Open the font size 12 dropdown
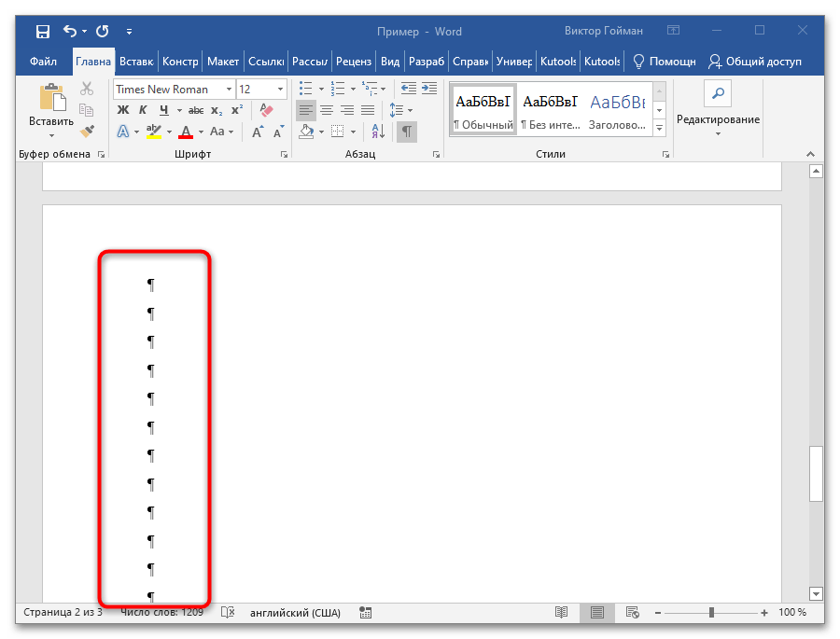The width and height of the screenshot is (840, 639). click(x=280, y=90)
